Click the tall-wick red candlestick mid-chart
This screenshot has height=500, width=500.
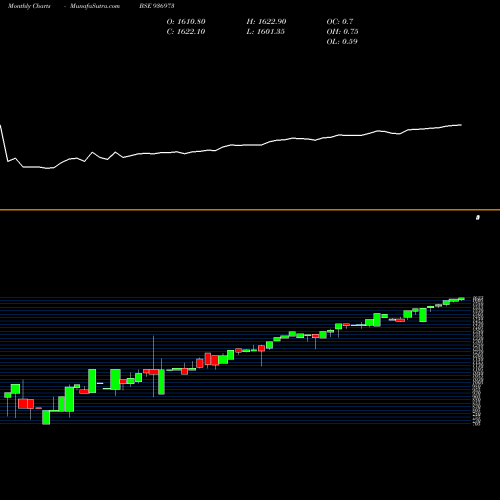click(154, 371)
